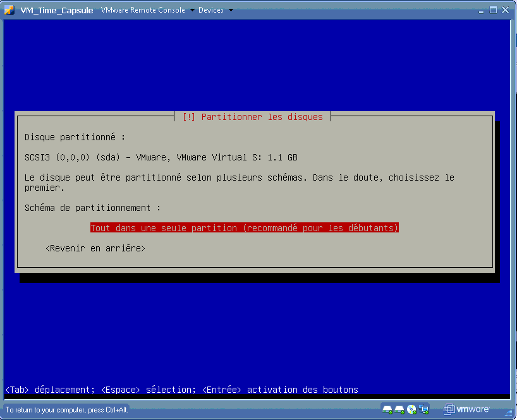Click the Ctrl+Alt return hint text
Screen dimensions: 517x420
(66, 410)
